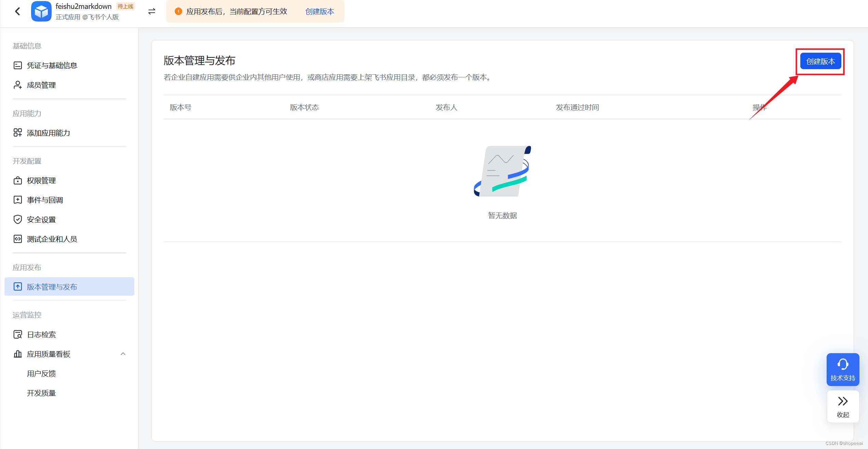Click the feishu2markdown app cube icon
868x449 pixels.
pyautogui.click(x=41, y=11)
